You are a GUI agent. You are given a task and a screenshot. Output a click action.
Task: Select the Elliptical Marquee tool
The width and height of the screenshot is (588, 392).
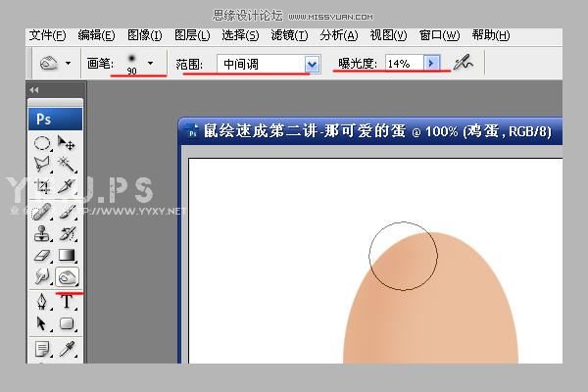point(42,143)
